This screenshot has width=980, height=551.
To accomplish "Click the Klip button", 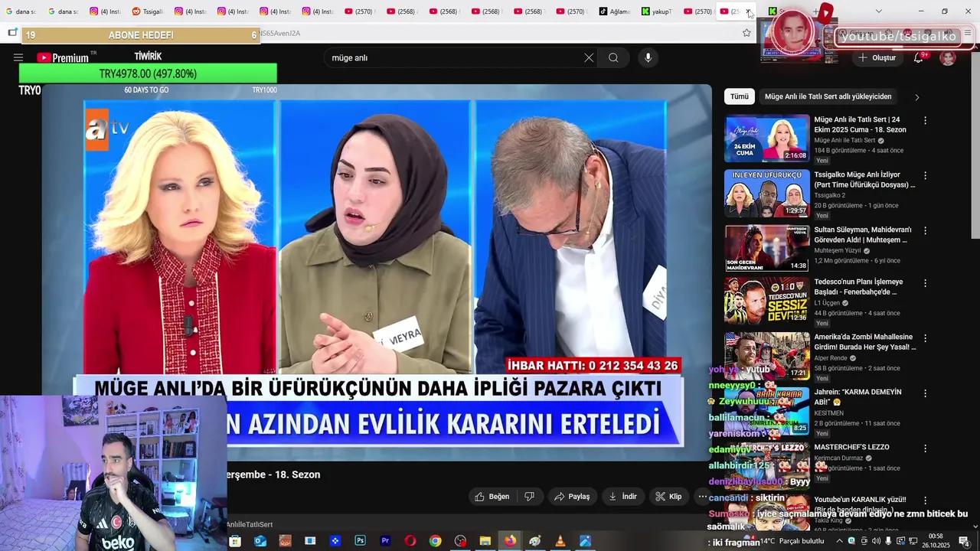I will [x=668, y=497].
